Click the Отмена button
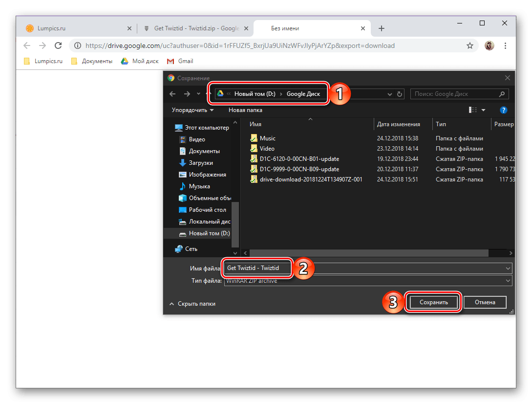This screenshot has width=532, height=404. coord(485,302)
